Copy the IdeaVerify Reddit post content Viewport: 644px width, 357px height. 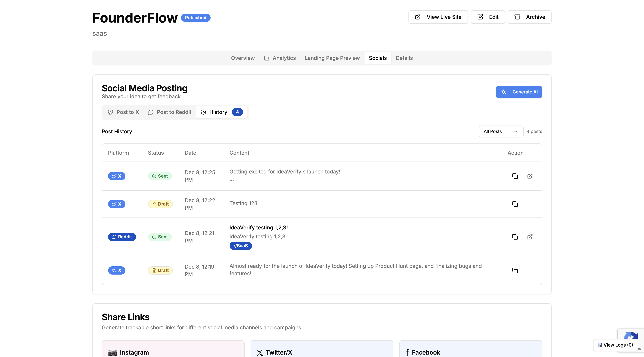coord(515,237)
